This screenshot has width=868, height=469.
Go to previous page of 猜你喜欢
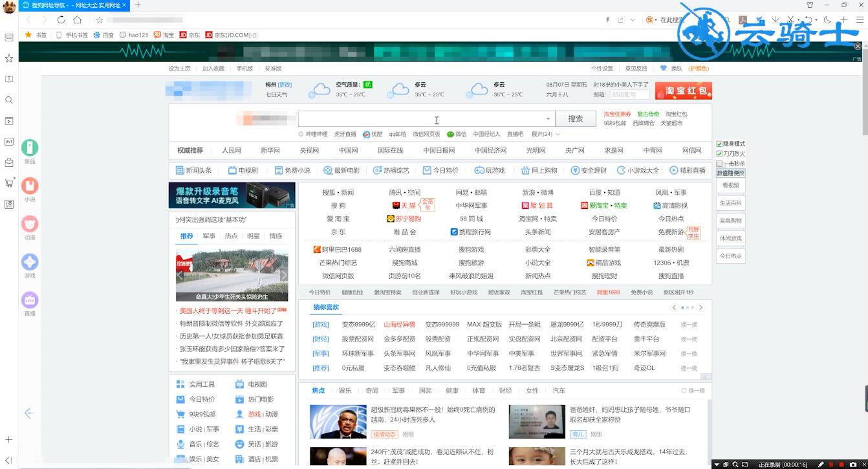tap(674, 308)
